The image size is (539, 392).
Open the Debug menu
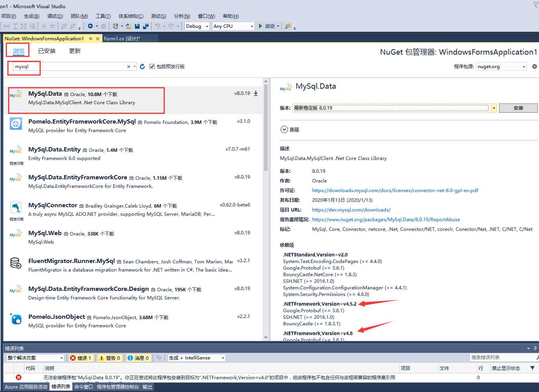(x=55, y=16)
